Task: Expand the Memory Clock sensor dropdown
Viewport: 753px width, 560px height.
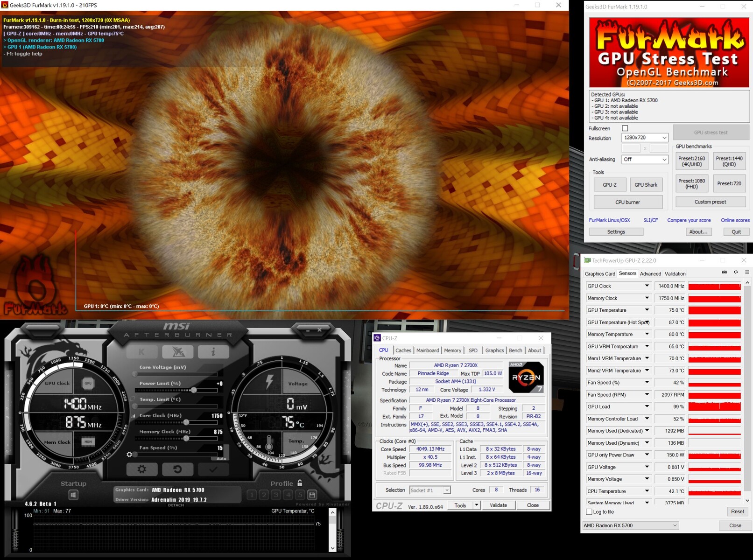Action: (647, 298)
